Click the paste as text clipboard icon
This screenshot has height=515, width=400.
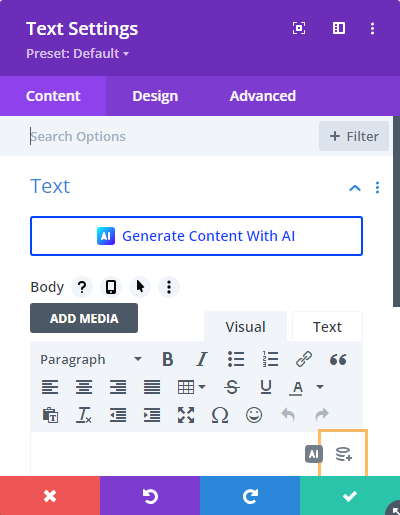click(50, 415)
